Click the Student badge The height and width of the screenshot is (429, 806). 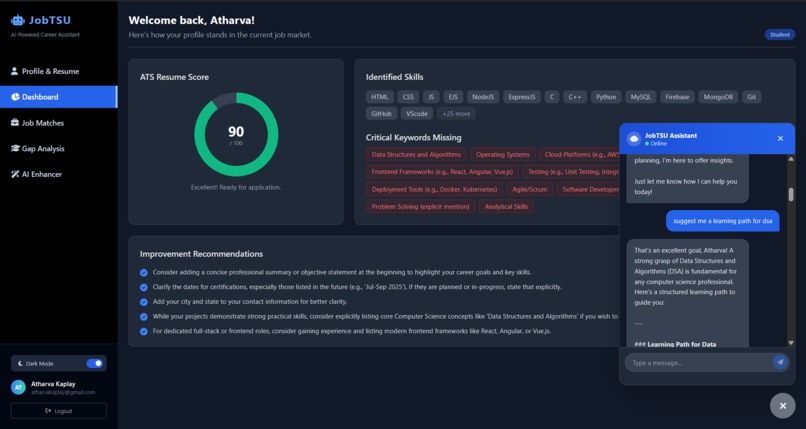click(780, 35)
